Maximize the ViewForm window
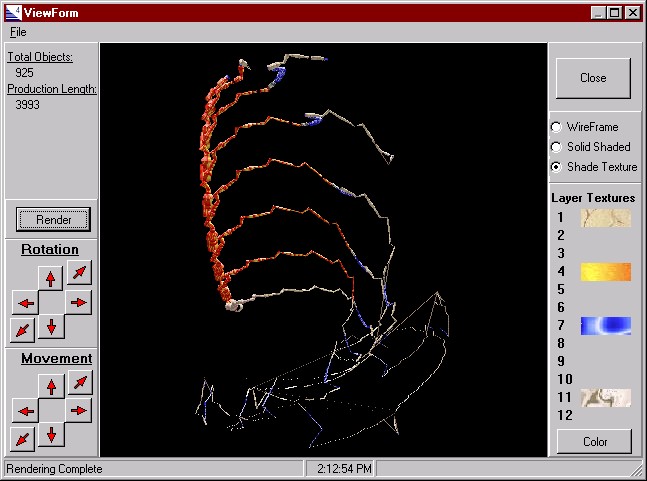The height and width of the screenshot is (481, 647). click(614, 12)
